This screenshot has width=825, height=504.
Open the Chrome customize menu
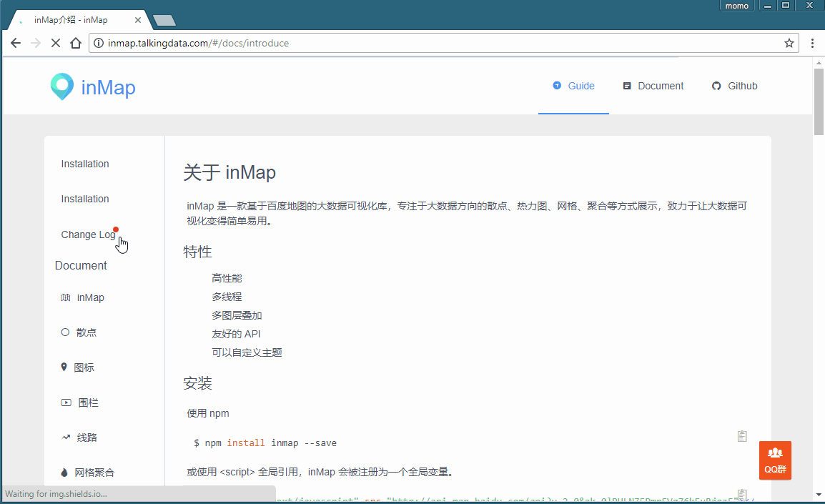pos(812,43)
